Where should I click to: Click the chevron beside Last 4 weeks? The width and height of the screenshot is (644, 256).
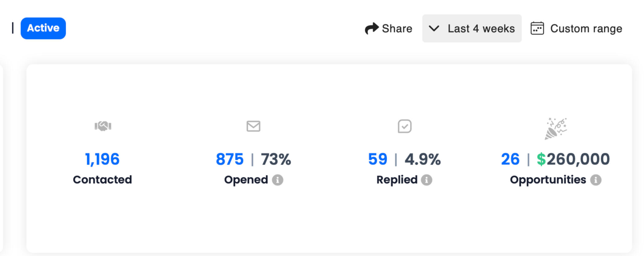click(434, 29)
